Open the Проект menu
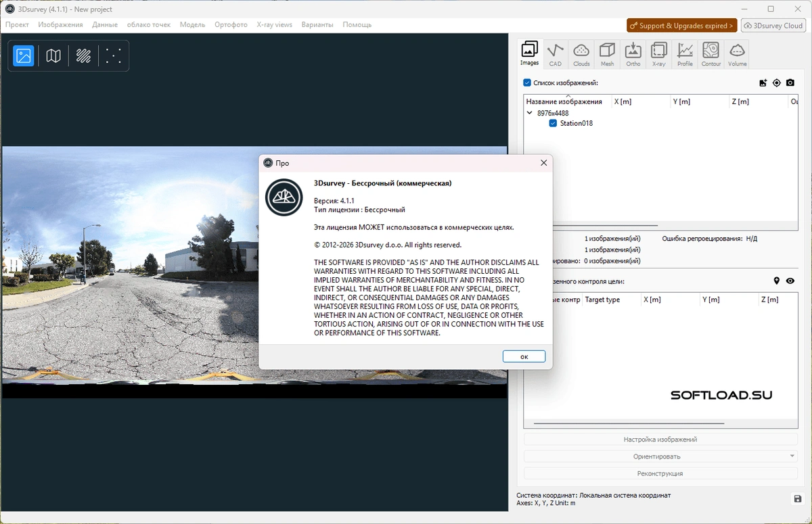This screenshot has width=812, height=524. pyautogui.click(x=17, y=25)
